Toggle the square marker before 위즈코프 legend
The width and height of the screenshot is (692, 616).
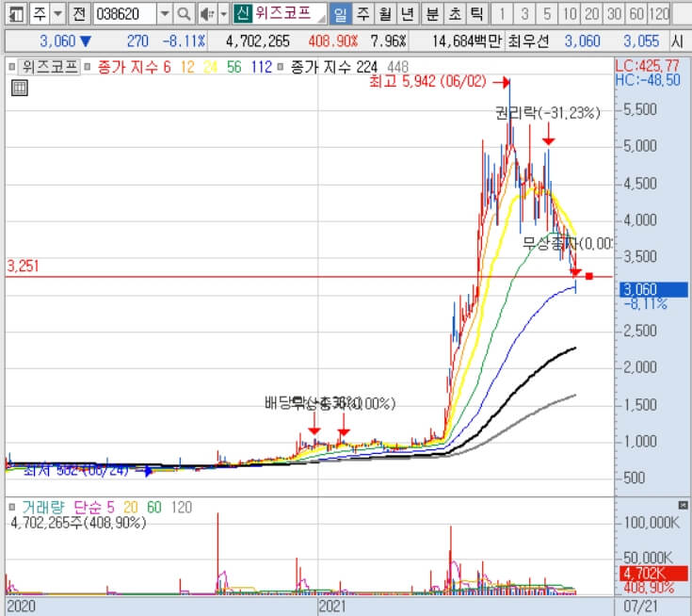12,67
